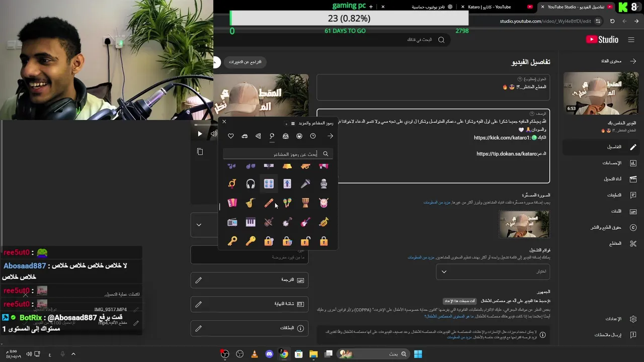Viewport: 644px width, 362px height.
Task: Click the undo changes button
Action: (245, 62)
